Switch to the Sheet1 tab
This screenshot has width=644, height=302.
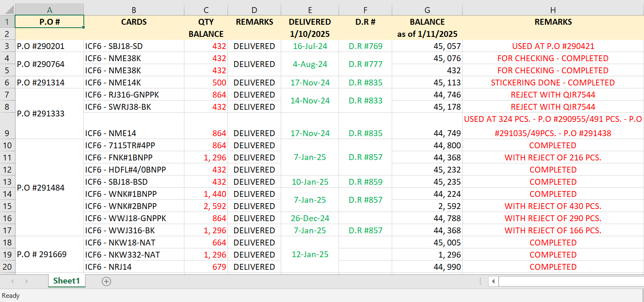67,281
